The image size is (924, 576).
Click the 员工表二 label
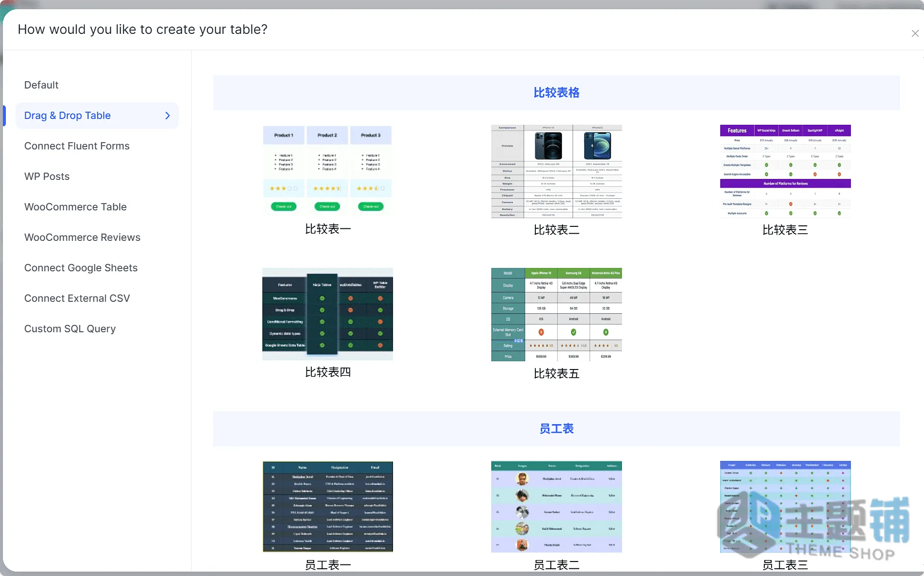(557, 565)
